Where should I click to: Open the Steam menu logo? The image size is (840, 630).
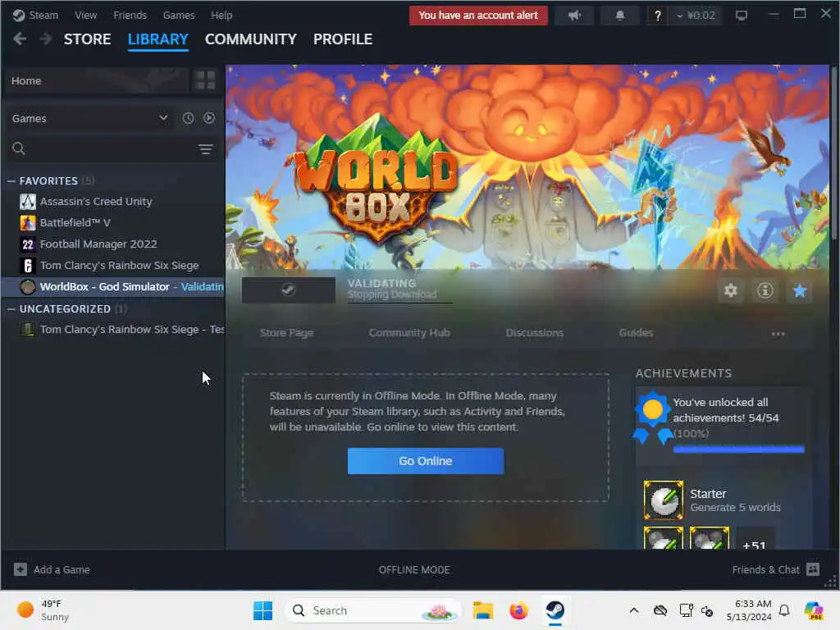pyautogui.click(x=19, y=16)
